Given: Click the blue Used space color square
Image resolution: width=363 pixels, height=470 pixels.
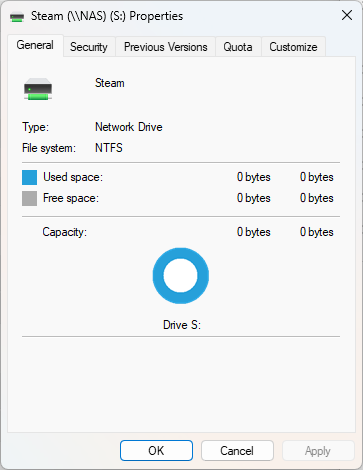Looking at the screenshot, I should pos(29,177).
